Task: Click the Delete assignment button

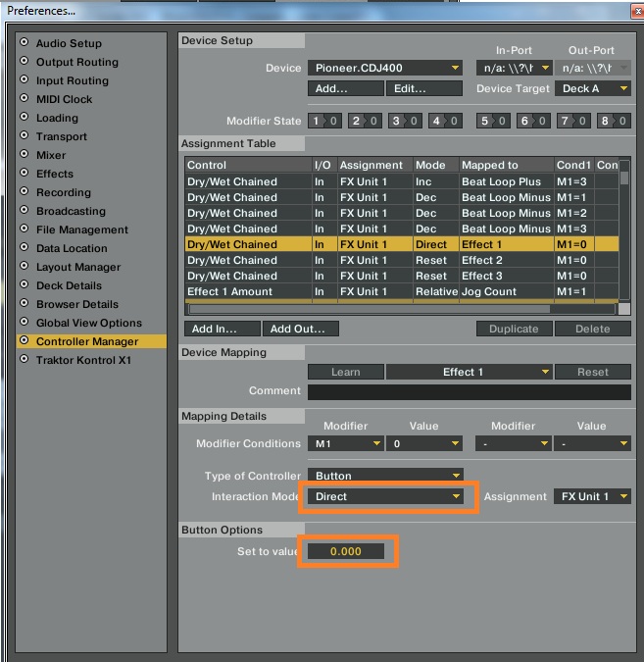Action: coord(592,329)
